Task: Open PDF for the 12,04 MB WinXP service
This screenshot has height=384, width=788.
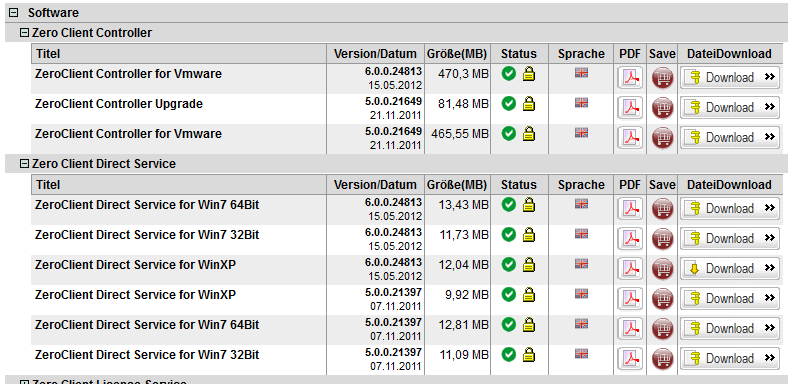Action: pos(630,268)
